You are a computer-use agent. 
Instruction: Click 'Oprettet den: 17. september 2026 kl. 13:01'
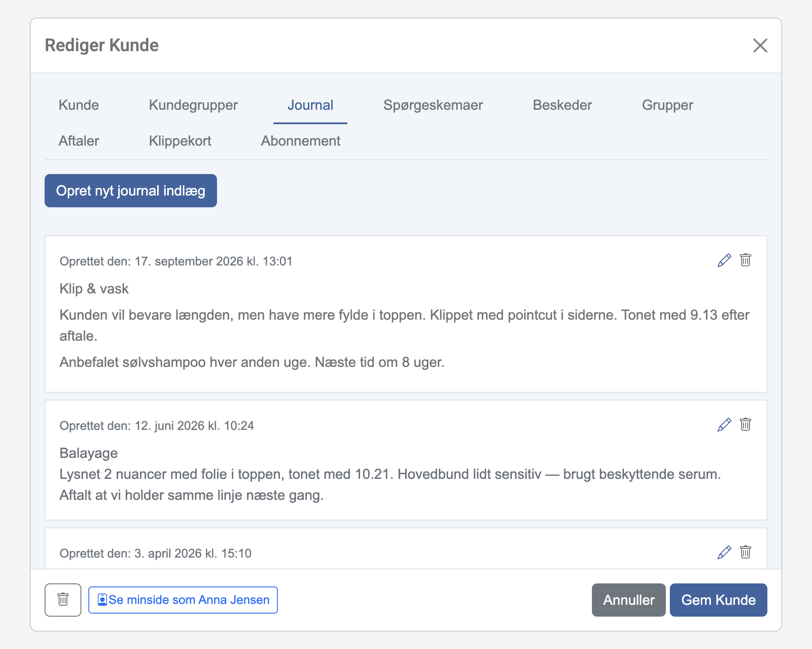[x=176, y=262]
